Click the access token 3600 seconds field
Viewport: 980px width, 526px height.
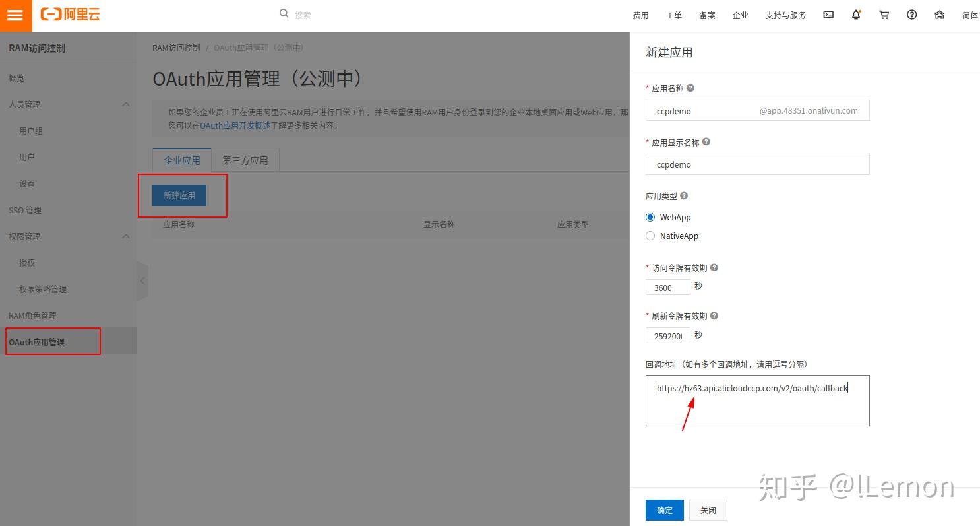tap(668, 287)
